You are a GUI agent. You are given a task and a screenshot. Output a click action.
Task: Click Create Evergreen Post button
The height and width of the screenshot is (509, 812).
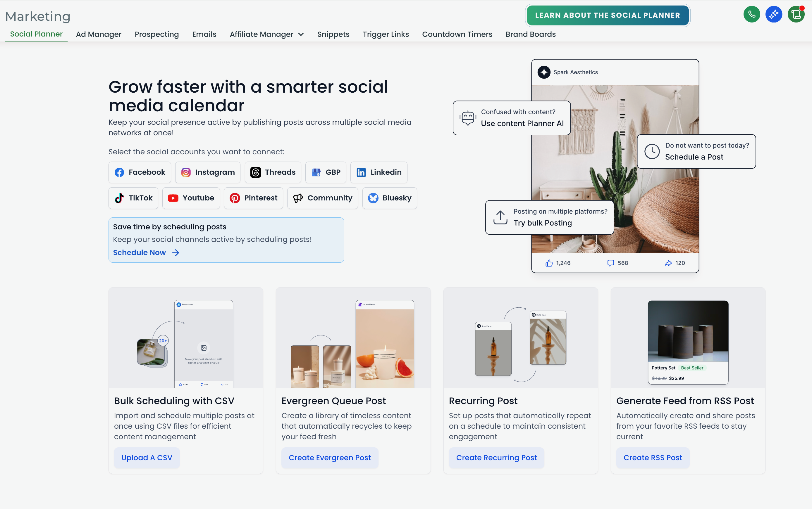tap(330, 458)
